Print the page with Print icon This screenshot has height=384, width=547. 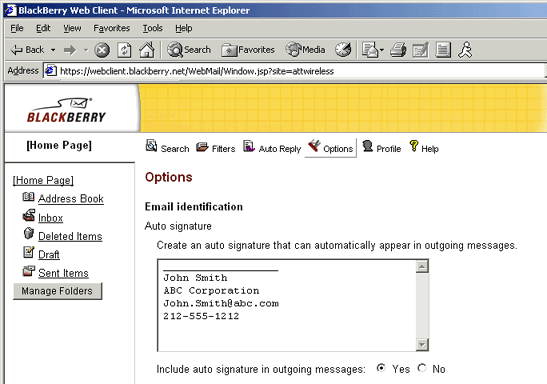(x=398, y=50)
